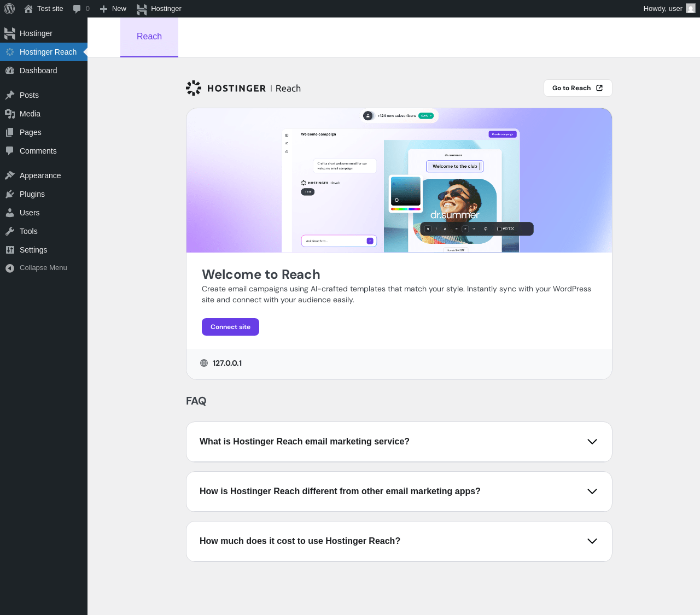Click the Appearance paintbrush icon
The height and width of the screenshot is (615, 700).
point(10,175)
